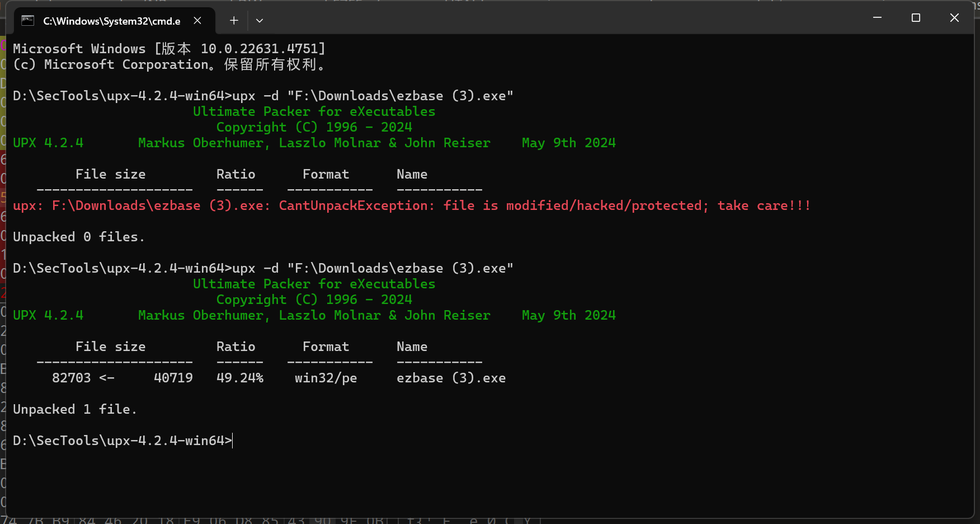This screenshot has width=980, height=524.
Task: Click the 49.24% ratio value
Action: pyautogui.click(x=239, y=378)
